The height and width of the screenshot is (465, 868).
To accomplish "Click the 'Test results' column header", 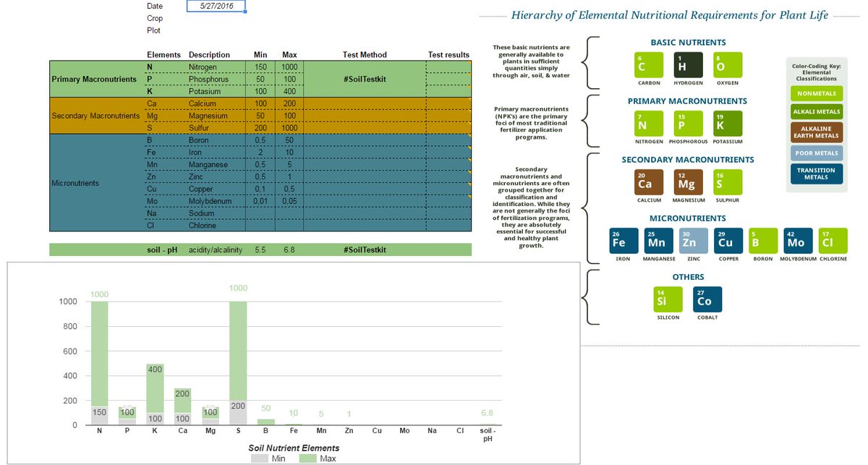I will click(448, 55).
